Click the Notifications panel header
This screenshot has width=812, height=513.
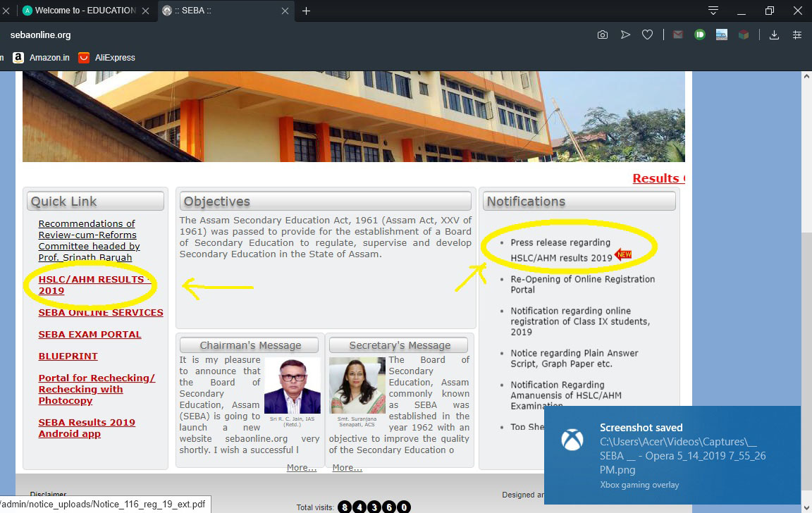[x=579, y=202]
